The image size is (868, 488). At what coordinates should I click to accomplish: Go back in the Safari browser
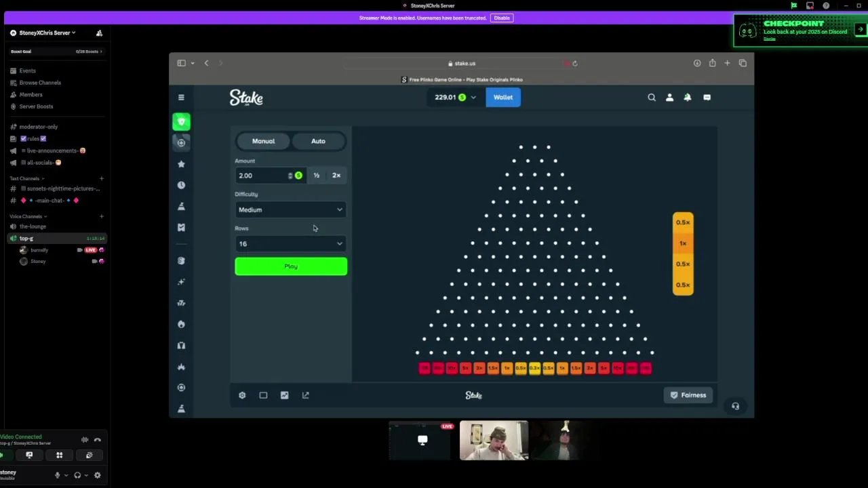point(206,63)
